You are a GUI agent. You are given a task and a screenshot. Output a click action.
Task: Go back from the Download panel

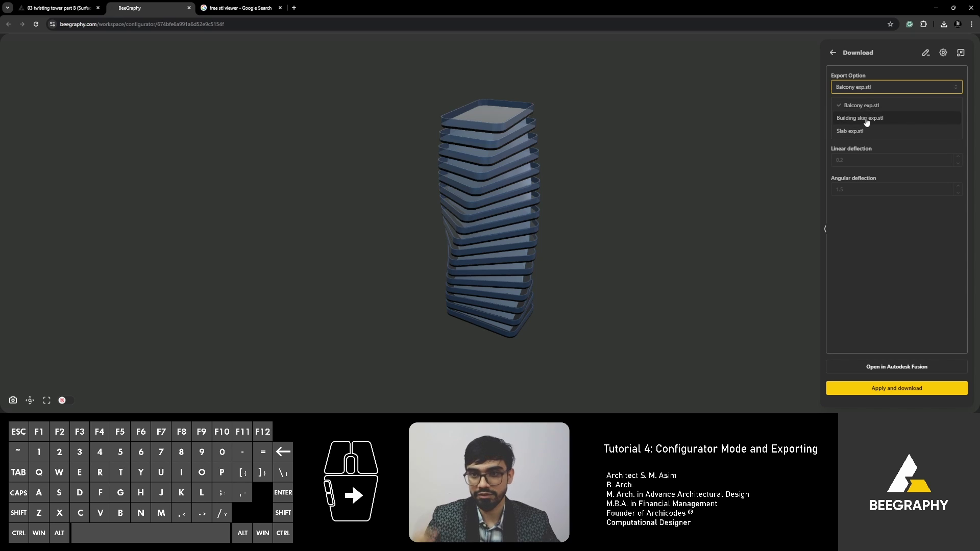click(x=832, y=53)
